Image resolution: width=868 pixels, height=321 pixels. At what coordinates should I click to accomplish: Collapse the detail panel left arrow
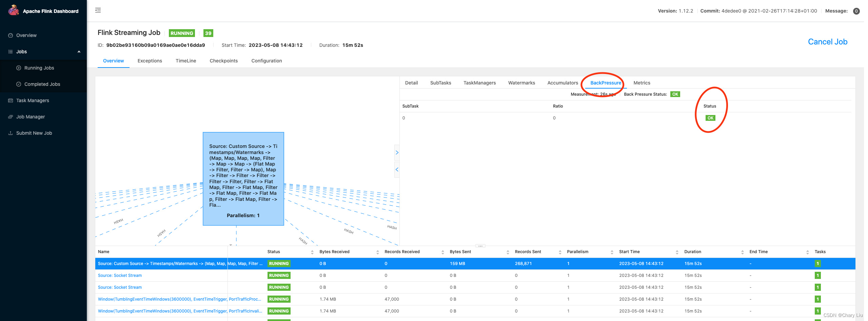tap(397, 169)
